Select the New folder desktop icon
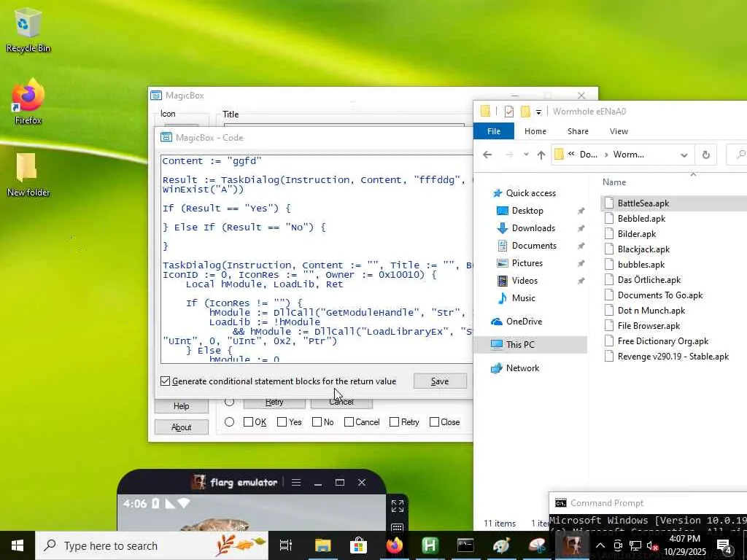Screen dimensions: 747x560 pyautogui.click(x=28, y=175)
